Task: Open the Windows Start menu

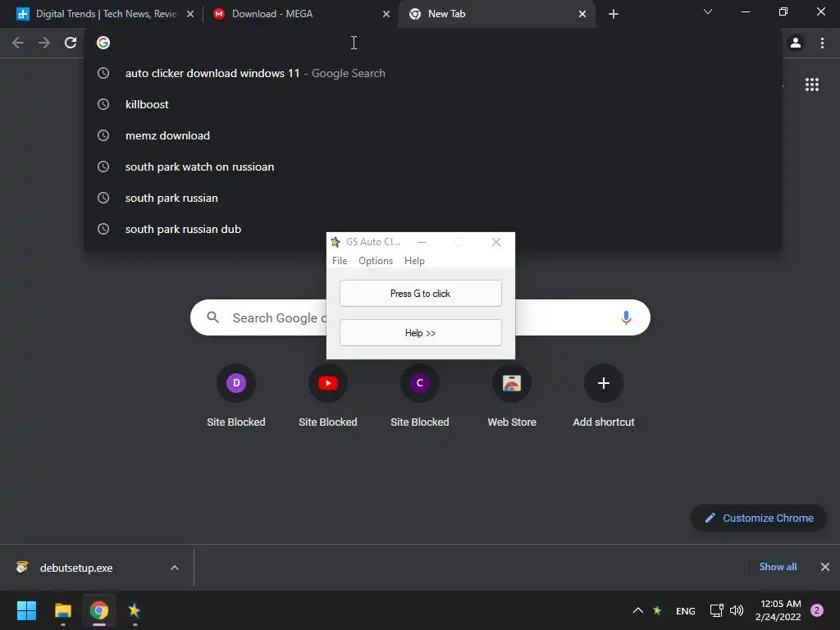Action: [26, 610]
